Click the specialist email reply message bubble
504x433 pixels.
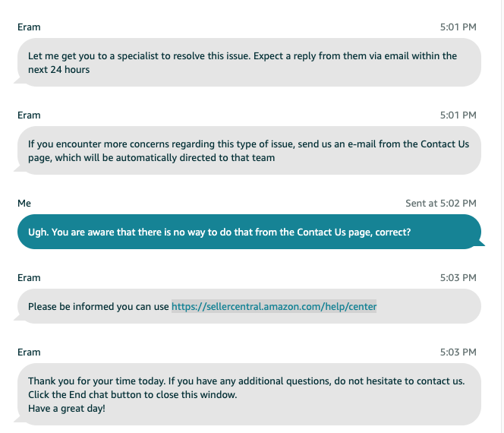point(249,62)
